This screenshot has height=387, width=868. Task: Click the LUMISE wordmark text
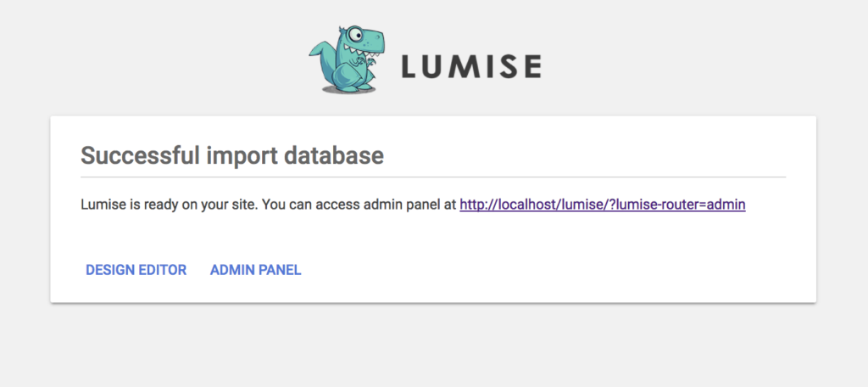click(470, 66)
